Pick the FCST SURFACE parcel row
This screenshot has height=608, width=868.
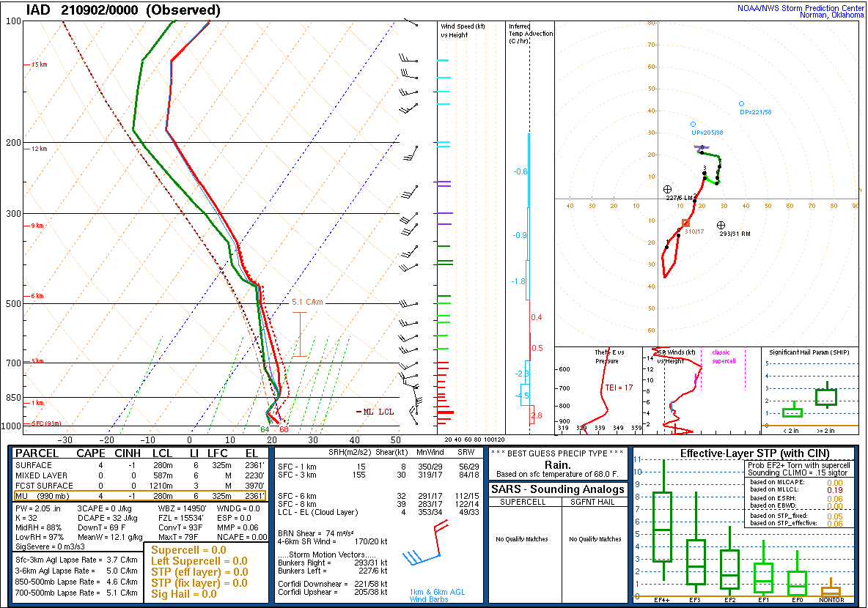(140, 486)
